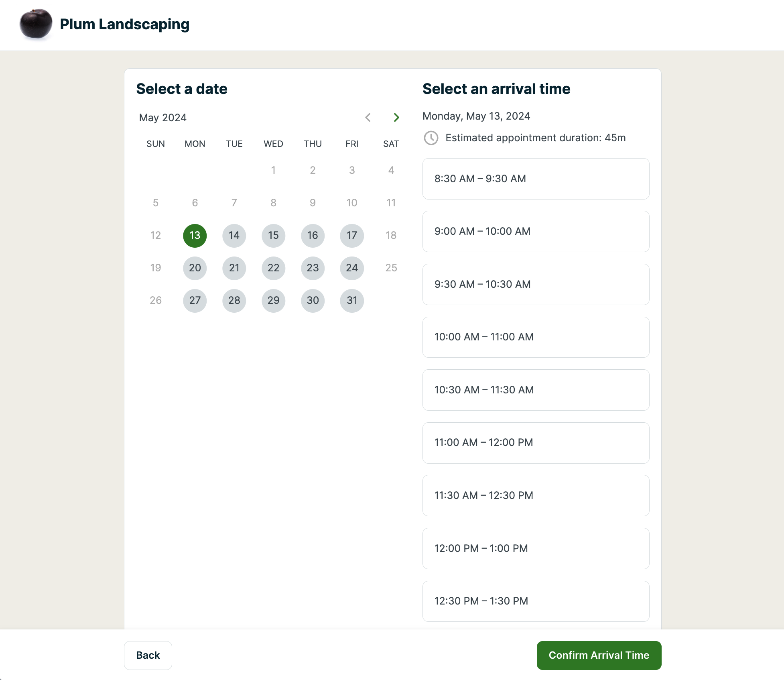Choose the 12:00 PM – 1:00 PM slot
The height and width of the screenshot is (680, 784).
[x=536, y=548]
